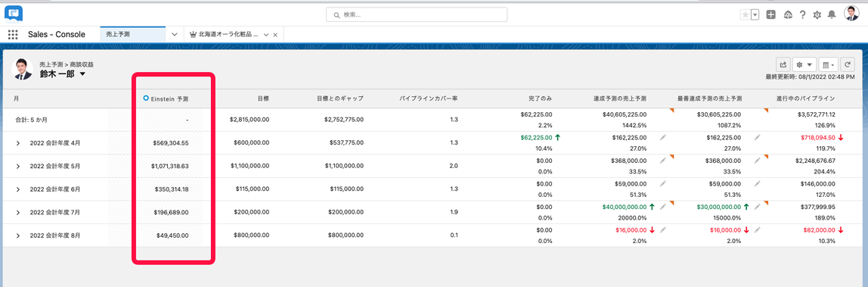Open the App Launcher grid icon
This screenshot has height=287, width=868.
tap(13, 34)
